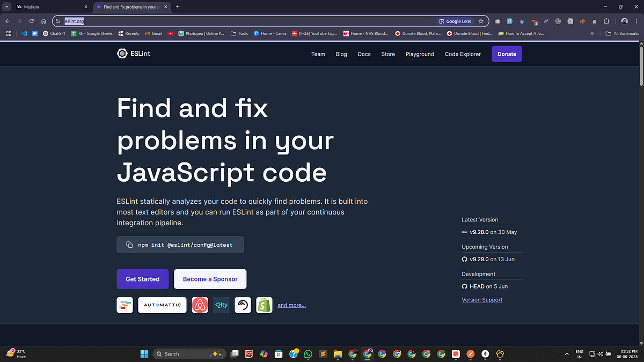
Task: Click the Automattic sponsor logo
Action: 162,305
